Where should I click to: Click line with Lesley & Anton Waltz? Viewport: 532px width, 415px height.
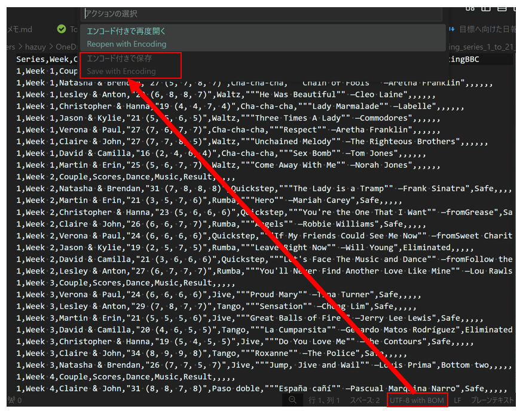click(225, 94)
